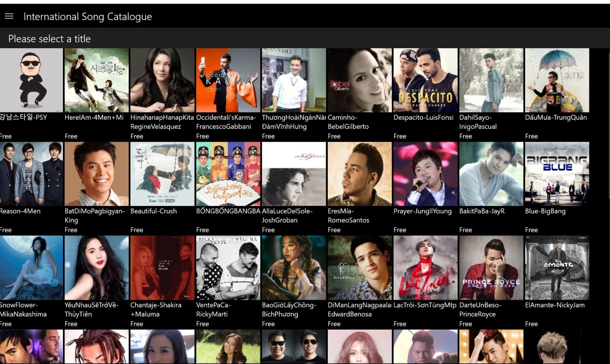
Task: Open the Despacito-LuisFonsi album cover
Action: coord(426,80)
